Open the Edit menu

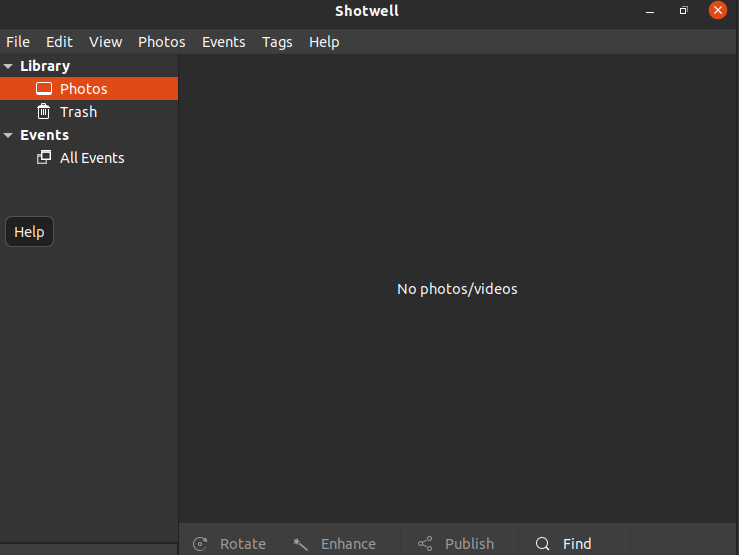pyautogui.click(x=59, y=42)
